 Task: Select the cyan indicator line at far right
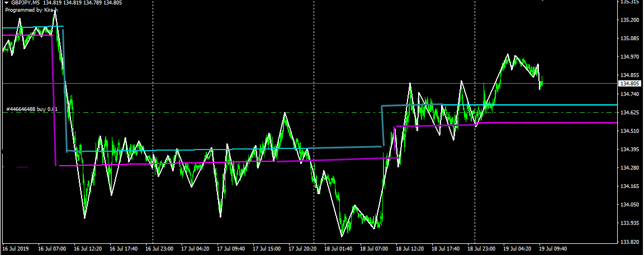point(587,105)
